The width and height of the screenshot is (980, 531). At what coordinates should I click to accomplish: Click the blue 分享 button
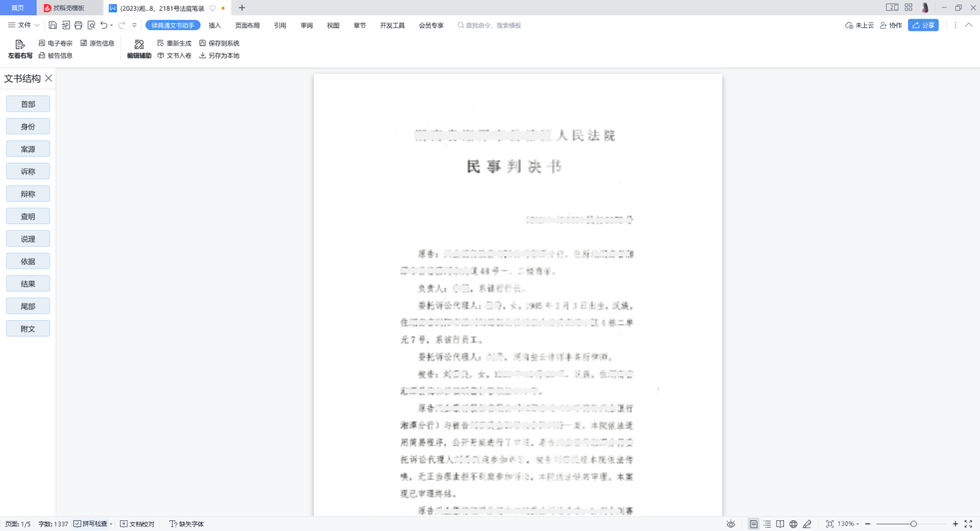[923, 25]
